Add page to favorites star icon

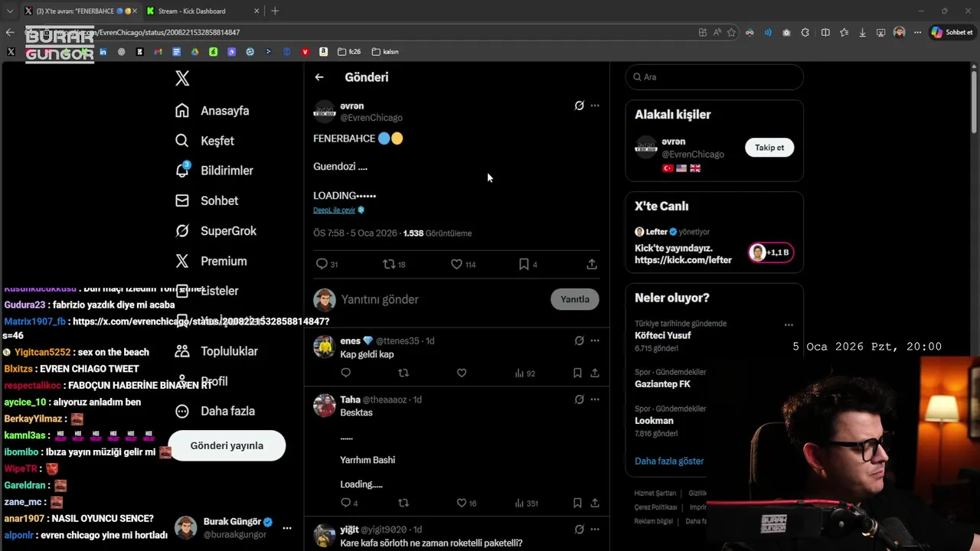coord(731,32)
